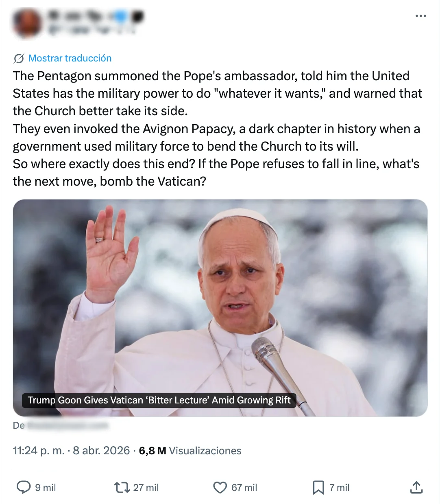Click the Mostrar traducción link

(70, 58)
